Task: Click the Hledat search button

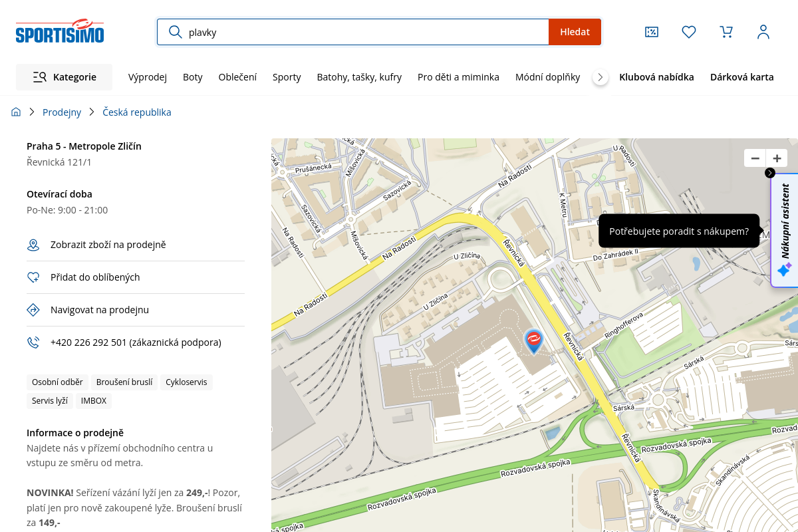Action: click(x=575, y=32)
